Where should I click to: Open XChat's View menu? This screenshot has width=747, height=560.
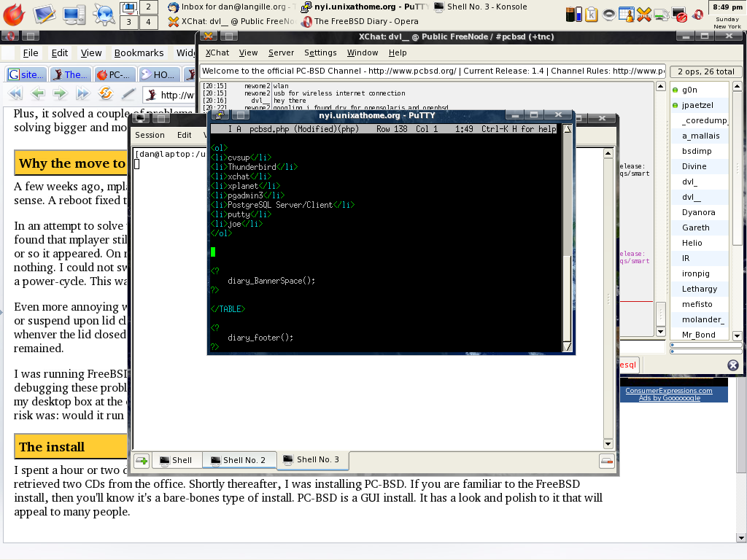tap(248, 52)
